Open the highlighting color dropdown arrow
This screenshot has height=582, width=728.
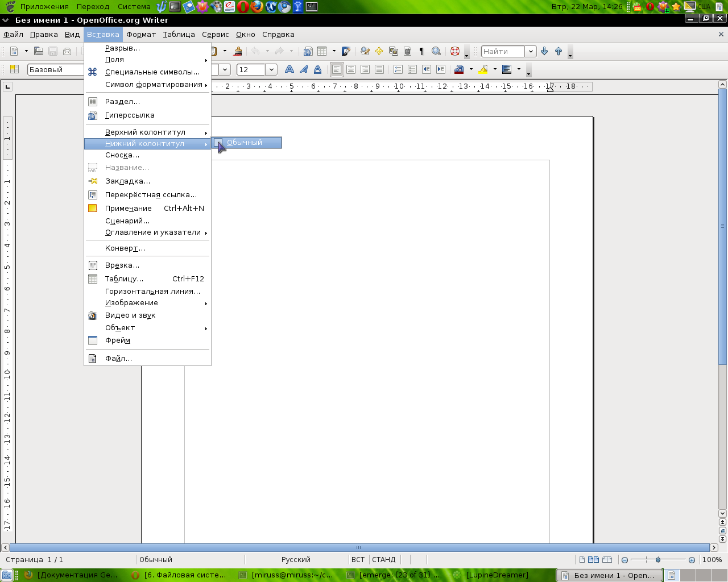coord(495,69)
